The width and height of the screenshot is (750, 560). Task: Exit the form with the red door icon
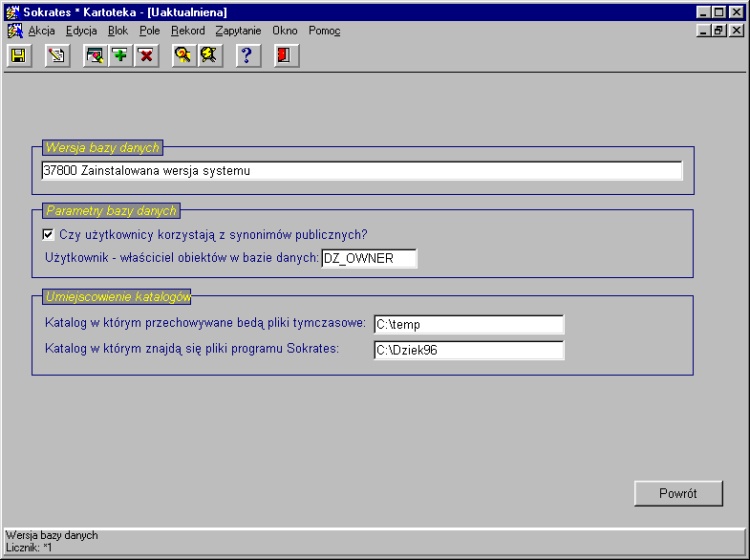pos(287,55)
